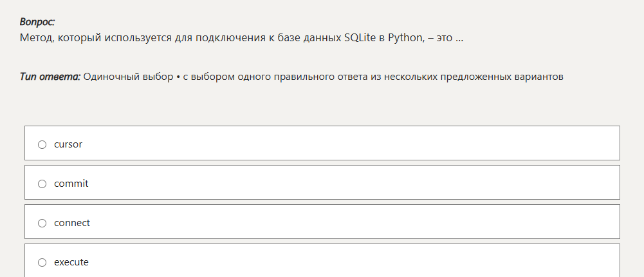This screenshot has height=277, width=644.
Task: Select the radio button for cursor
Action: [42, 144]
